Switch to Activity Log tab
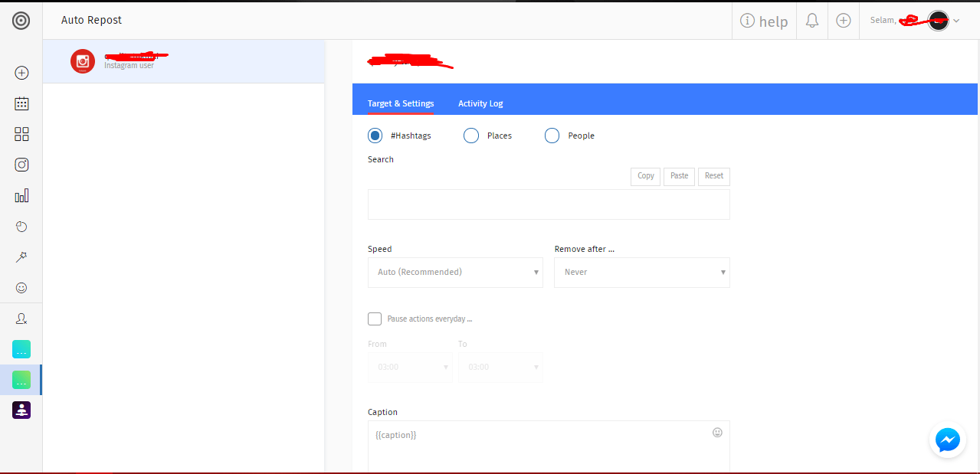This screenshot has width=980, height=474. click(480, 103)
